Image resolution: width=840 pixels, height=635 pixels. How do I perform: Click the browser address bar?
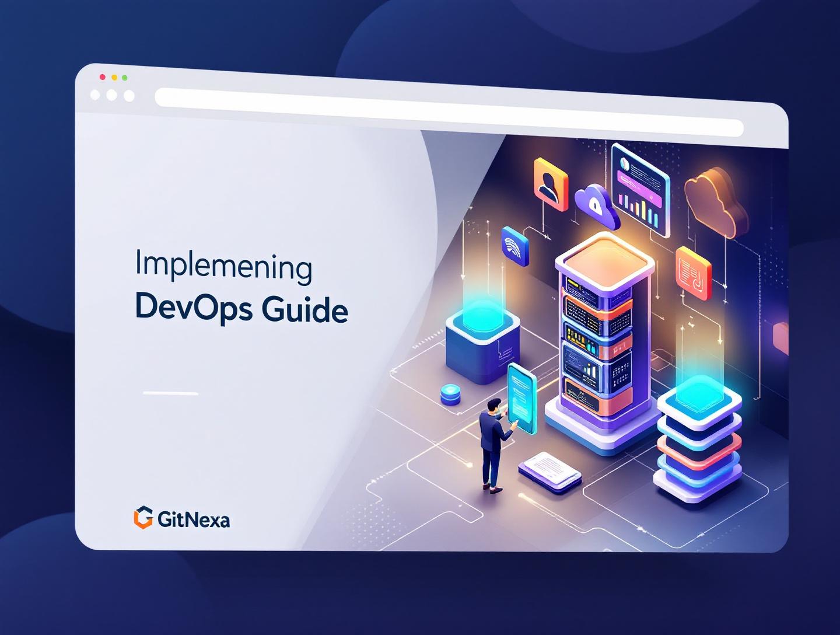point(449,112)
